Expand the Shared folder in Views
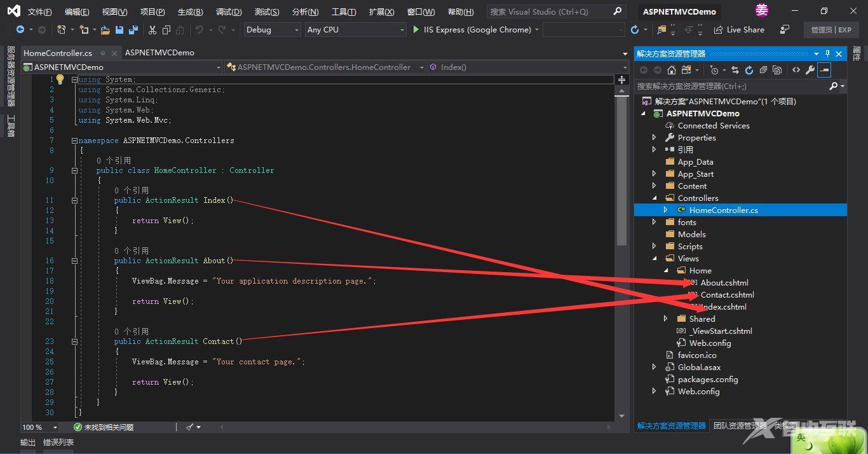This screenshot has height=454, width=868. [x=665, y=319]
